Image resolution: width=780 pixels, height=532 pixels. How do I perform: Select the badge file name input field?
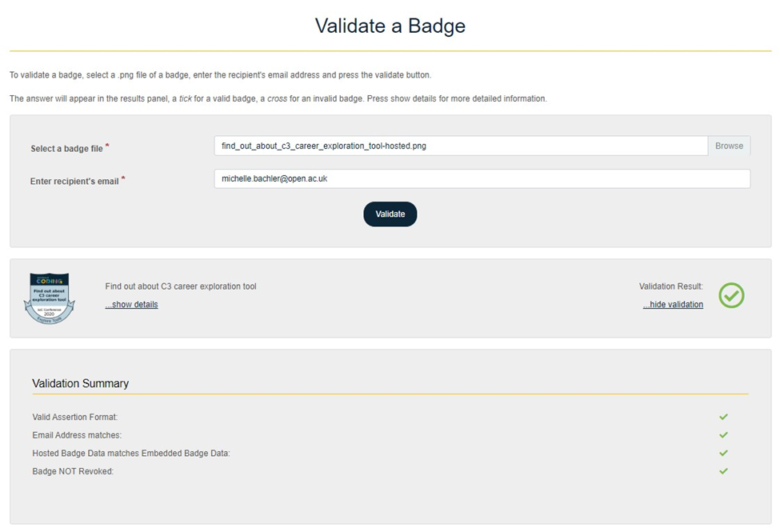tap(460, 146)
